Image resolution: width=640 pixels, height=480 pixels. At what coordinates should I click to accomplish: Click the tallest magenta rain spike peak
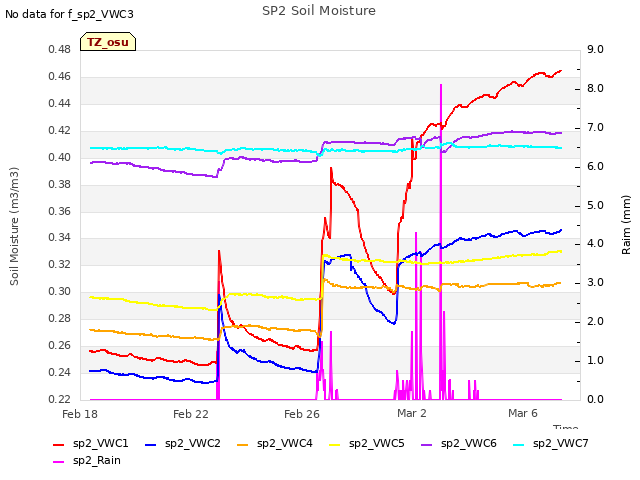(x=441, y=85)
